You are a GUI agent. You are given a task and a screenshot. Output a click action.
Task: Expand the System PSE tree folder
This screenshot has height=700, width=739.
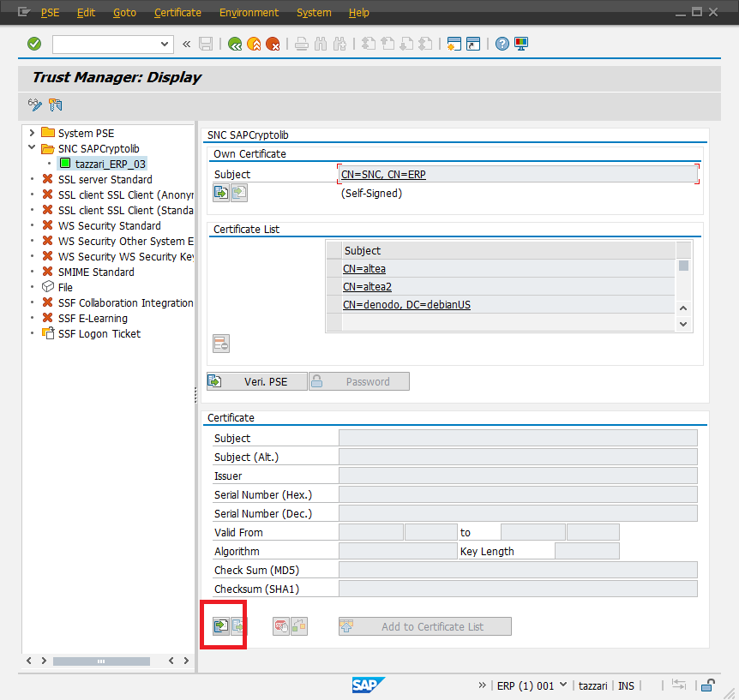(x=32, y=133)
